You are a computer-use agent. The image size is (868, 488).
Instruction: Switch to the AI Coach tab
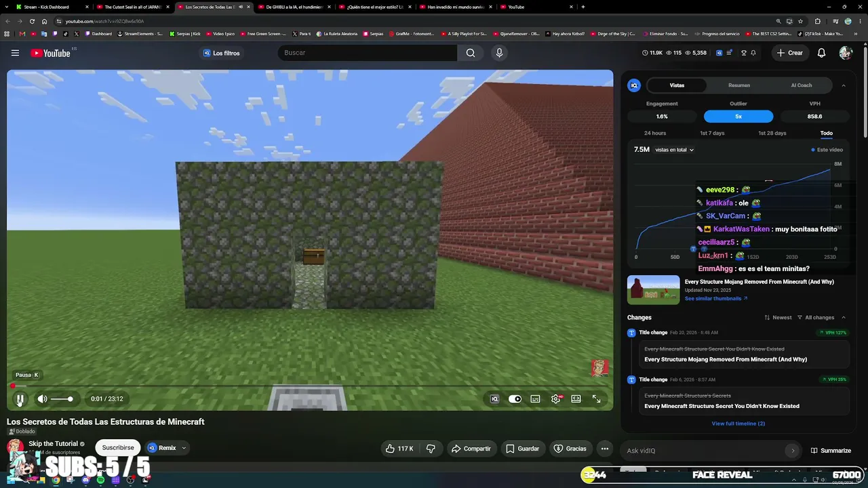tap(802, 85)
